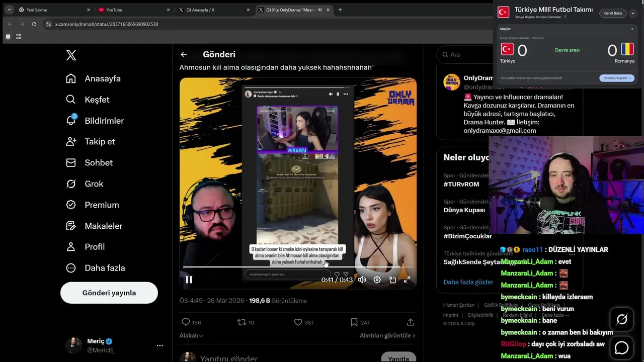The height and width of the screenshot is (362, 644).
Task: Open the tab search dropdown arrow
Action: 9,10
